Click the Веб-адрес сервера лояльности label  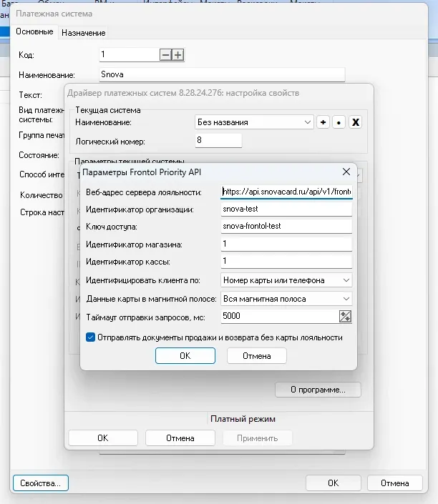coord(144,192)
